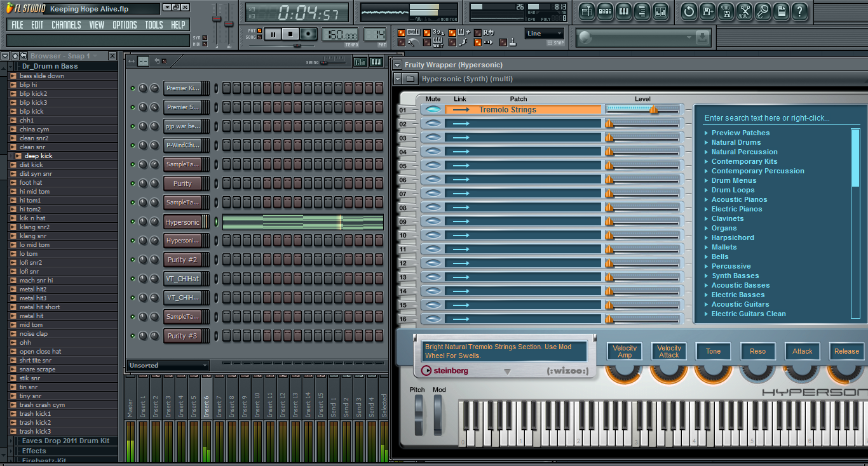Click the patch search text field

coord(782,117)
